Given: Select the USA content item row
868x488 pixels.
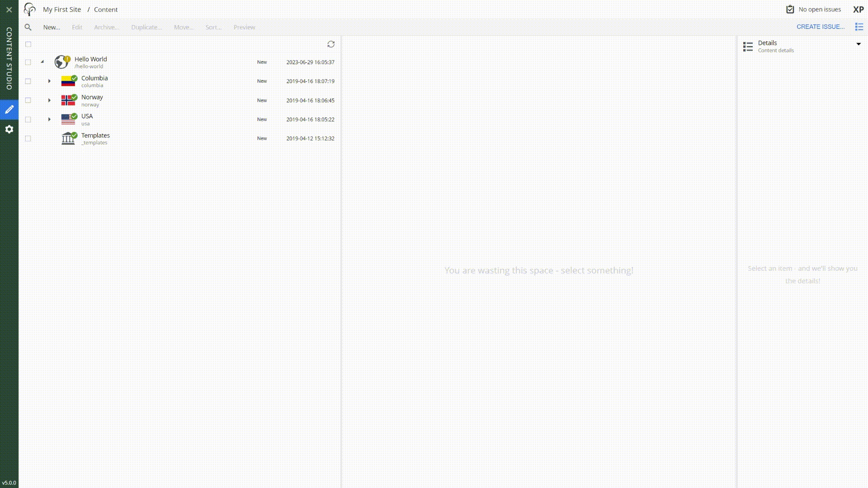Looking at the screenshot, I should pyautogui.click(x=179, y=119).
